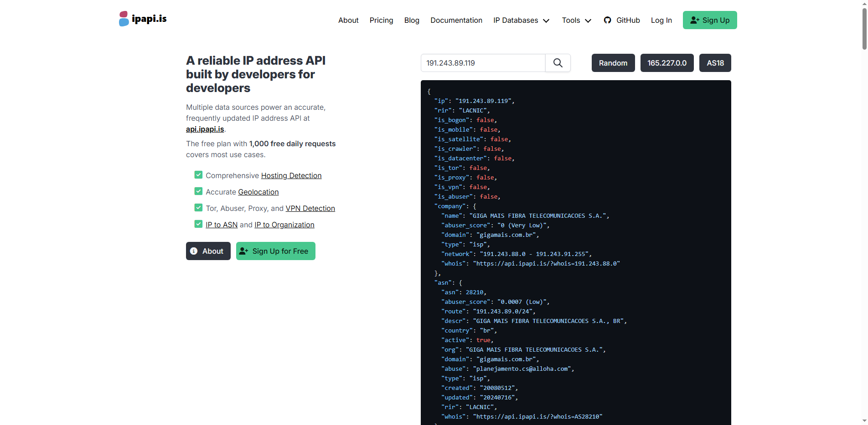This screenshot has width=868, height=425.
Task: Open the Tools dropdown menu
Action: (x=576, y=20)
